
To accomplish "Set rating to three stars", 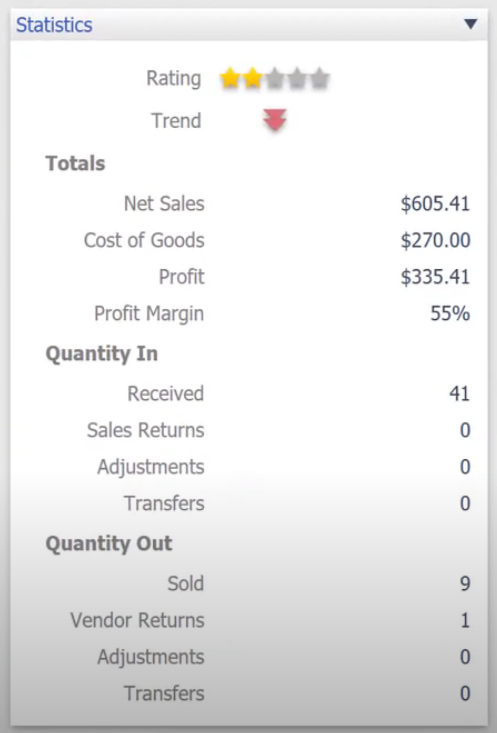I will tap(275, 79).
